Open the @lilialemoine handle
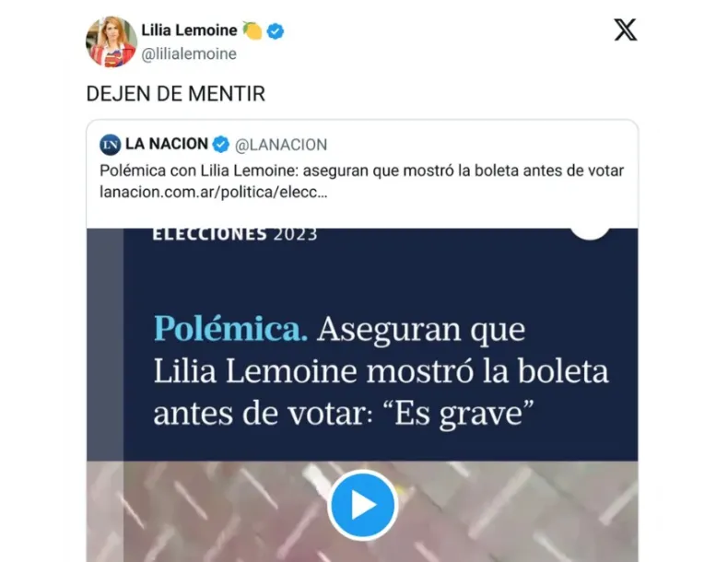728x562 pixels. (189, 53)
